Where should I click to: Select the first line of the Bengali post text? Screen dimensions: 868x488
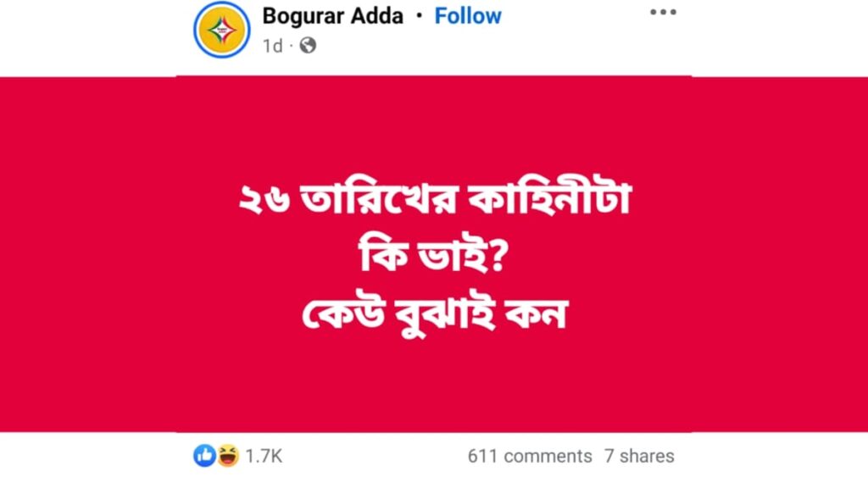click(435, 198)
